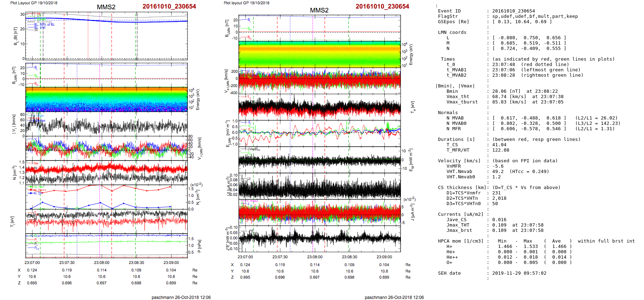Select the Jave_CS current value 0.016
The height and width of the screenshot is (300, 644).
499,220
